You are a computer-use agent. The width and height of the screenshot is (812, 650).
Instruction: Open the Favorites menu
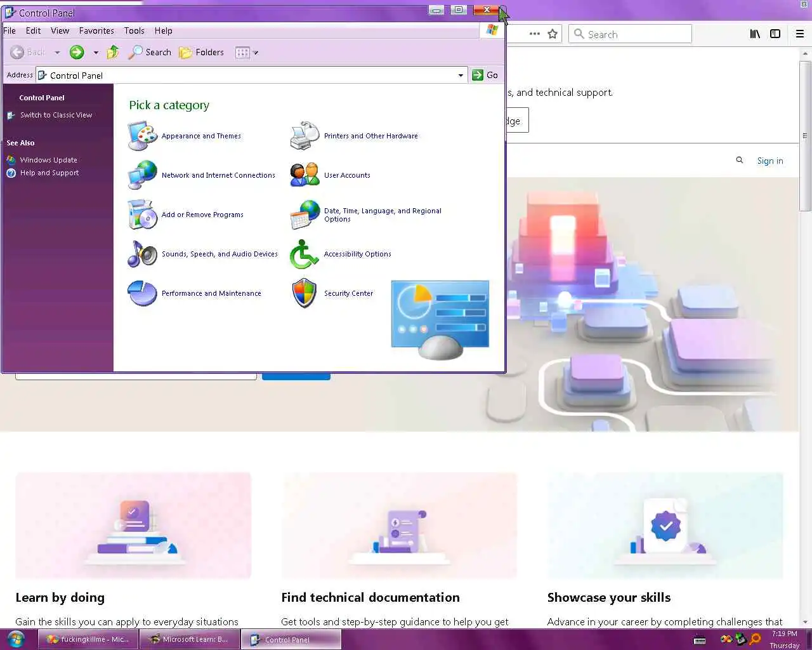click(x=96, y=30)
